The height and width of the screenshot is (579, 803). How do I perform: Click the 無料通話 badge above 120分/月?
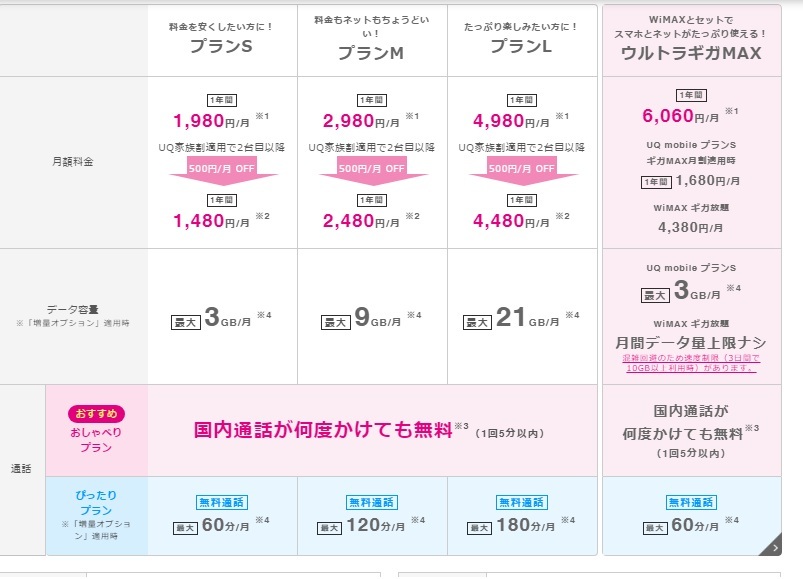coord(372,502)
